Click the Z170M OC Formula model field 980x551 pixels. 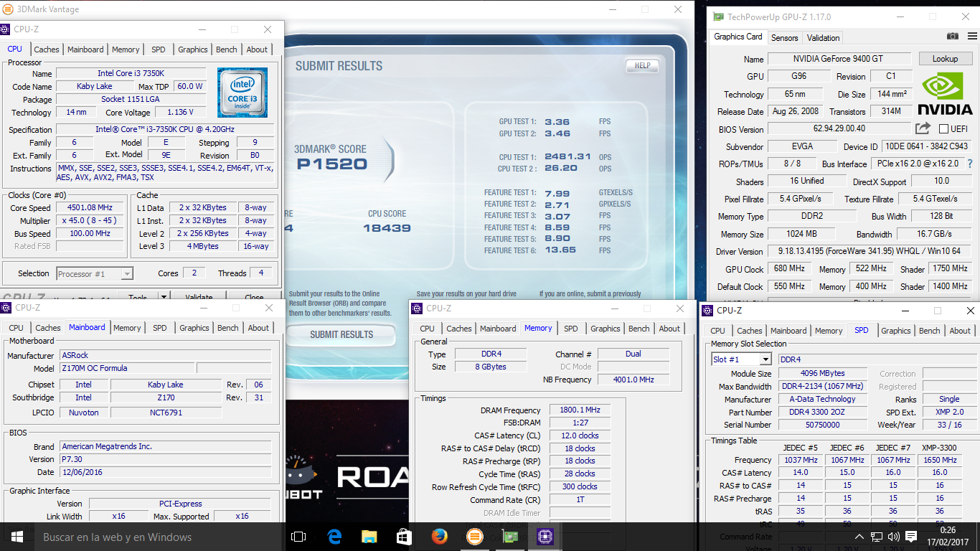click(x=126, y=368)
